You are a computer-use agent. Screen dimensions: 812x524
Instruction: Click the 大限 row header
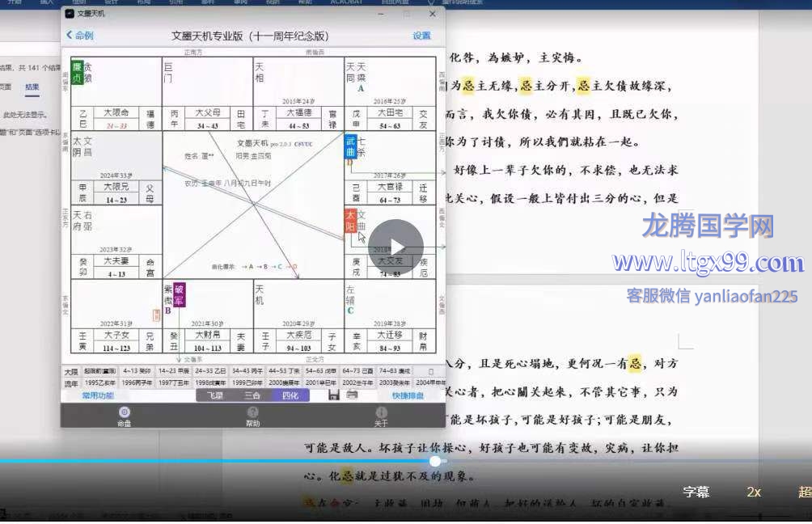[71, 372]
